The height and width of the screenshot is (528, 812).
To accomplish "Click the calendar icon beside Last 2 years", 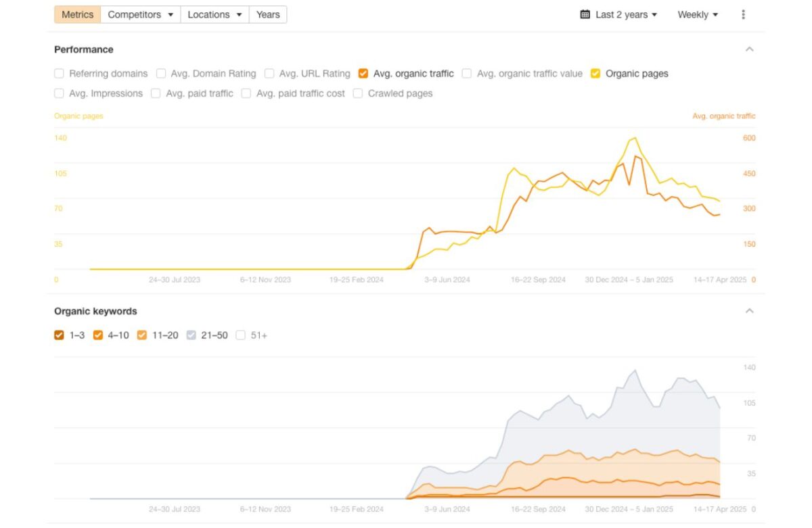I will click(585, 15).
